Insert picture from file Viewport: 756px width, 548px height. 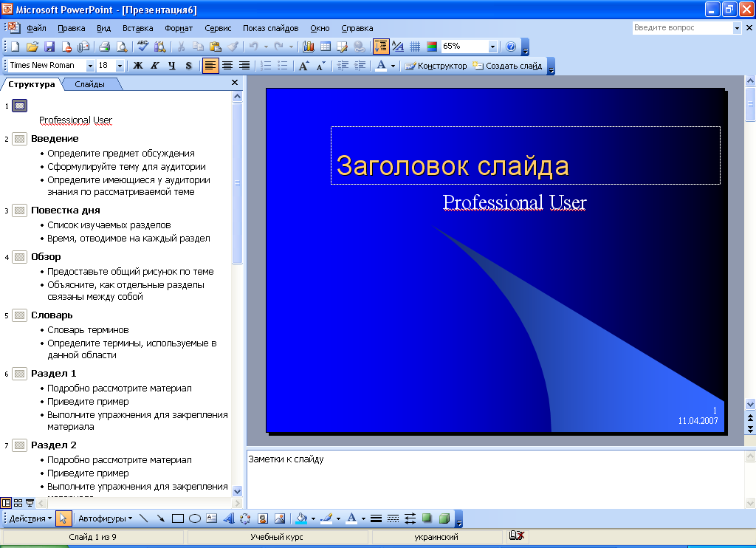pyautogui.click(x=280, y=518)
